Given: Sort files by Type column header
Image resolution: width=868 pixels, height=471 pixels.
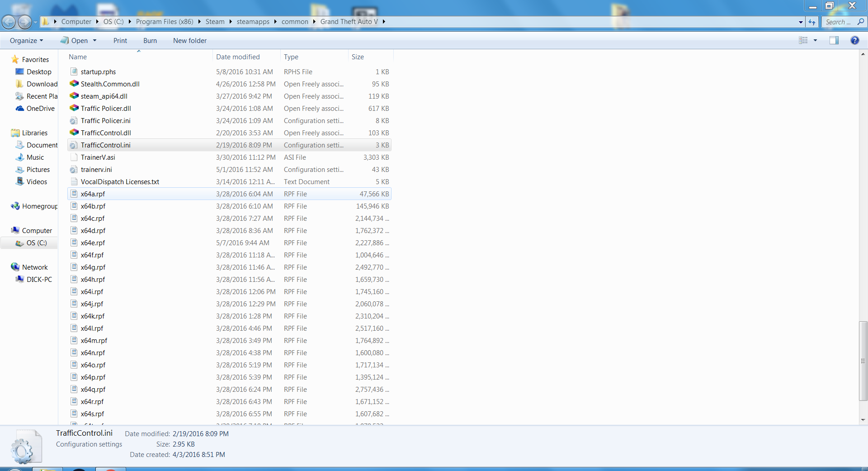Looking at the screenshot, I should 314,57.
